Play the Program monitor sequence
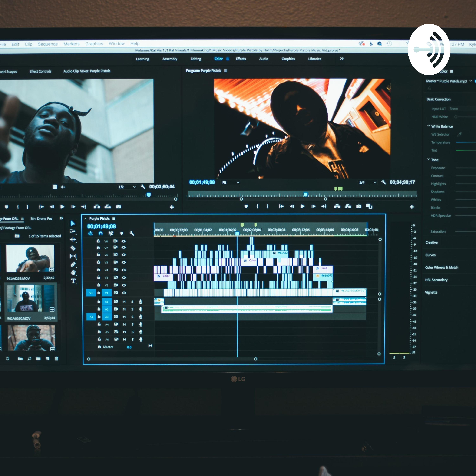The width and height of the screenshot is (476, 476). [302, 206]
